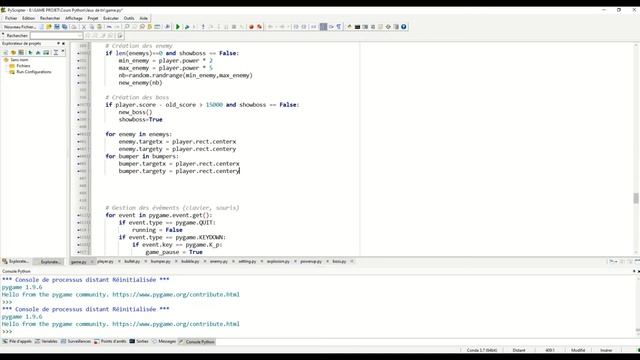Click first pygame contribute.html link in console
Viewport: 640px width, 360px height.
(176, 294)
